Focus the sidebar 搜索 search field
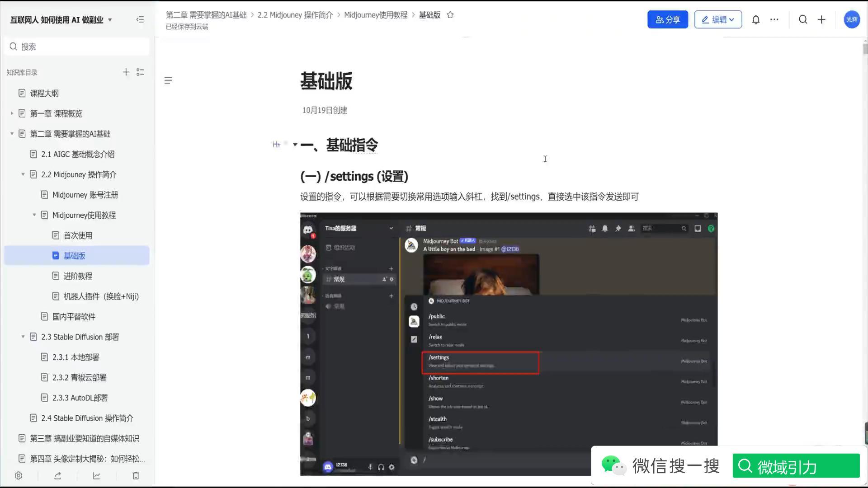 (76, 47)
